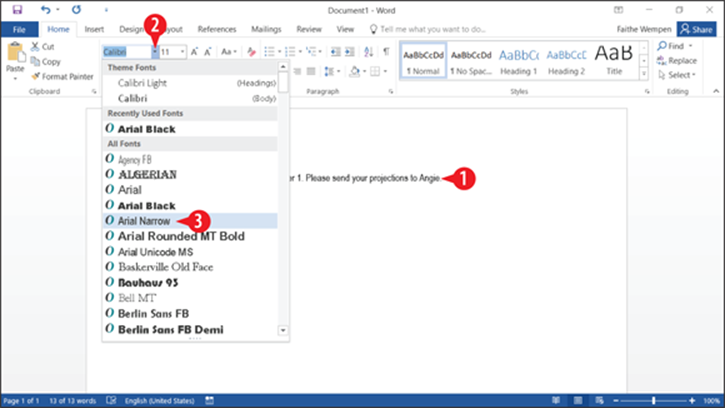Choose Baskerville Old Face font

190,267
